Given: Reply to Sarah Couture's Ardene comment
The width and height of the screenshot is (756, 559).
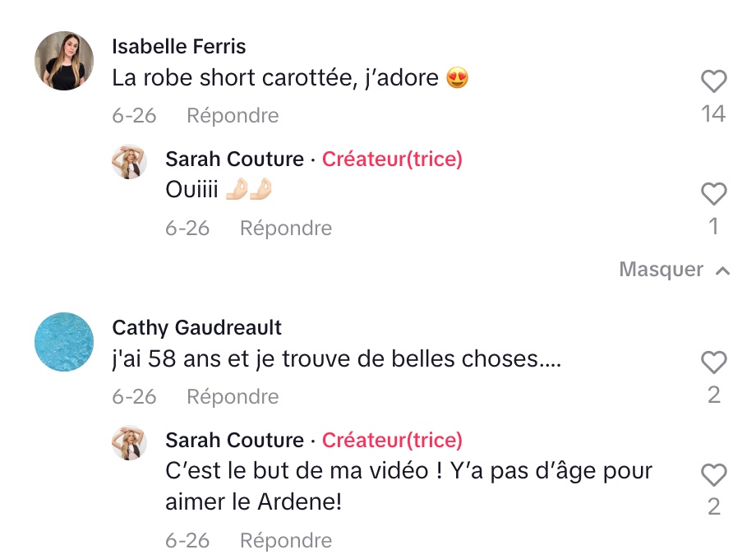Looking at the screenshot, I should coord(286,540).
